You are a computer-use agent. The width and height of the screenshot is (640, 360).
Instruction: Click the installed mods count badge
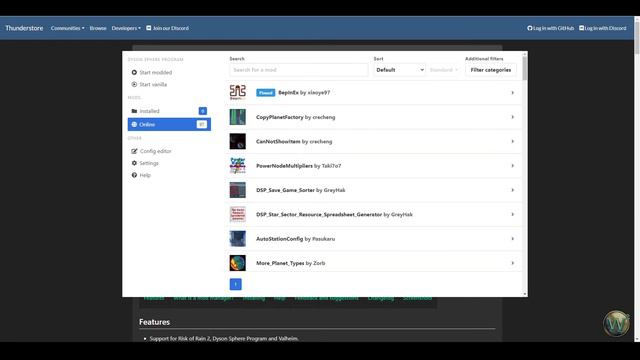tap(202, 111)
